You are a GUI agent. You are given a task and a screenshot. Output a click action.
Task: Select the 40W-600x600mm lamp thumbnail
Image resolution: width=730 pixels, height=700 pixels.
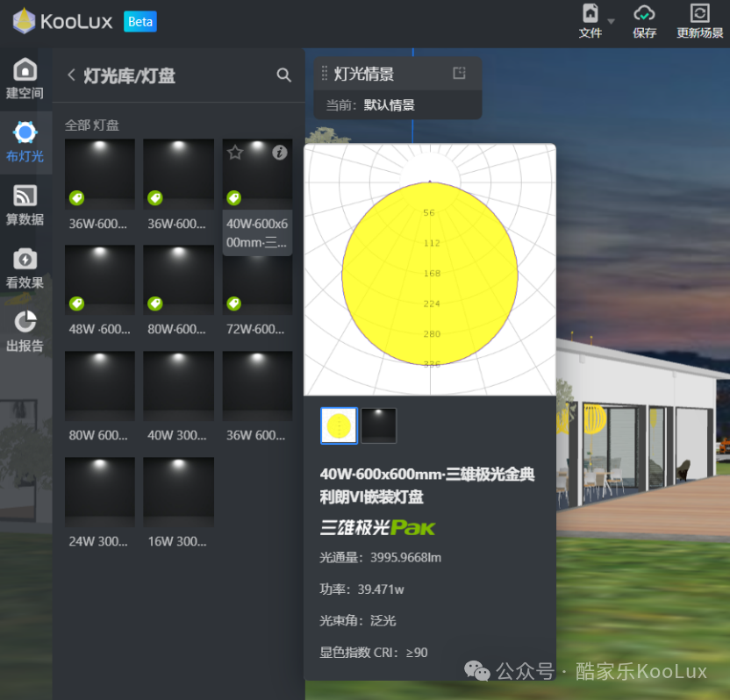(x=257, y=174)
